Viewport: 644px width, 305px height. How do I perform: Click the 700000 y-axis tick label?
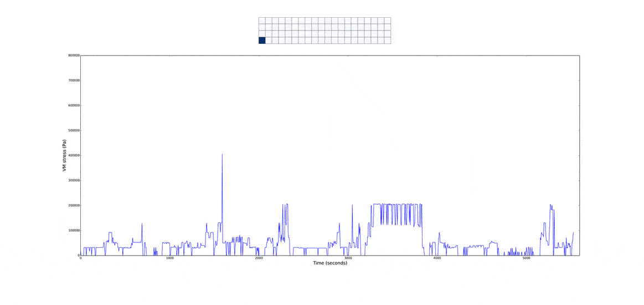point(73,80)
